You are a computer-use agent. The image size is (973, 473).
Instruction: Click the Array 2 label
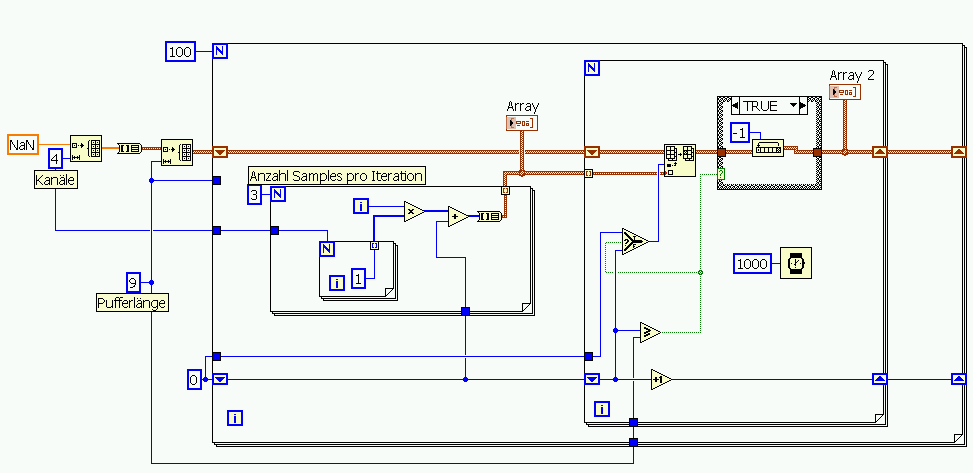[x=852, y=76]
